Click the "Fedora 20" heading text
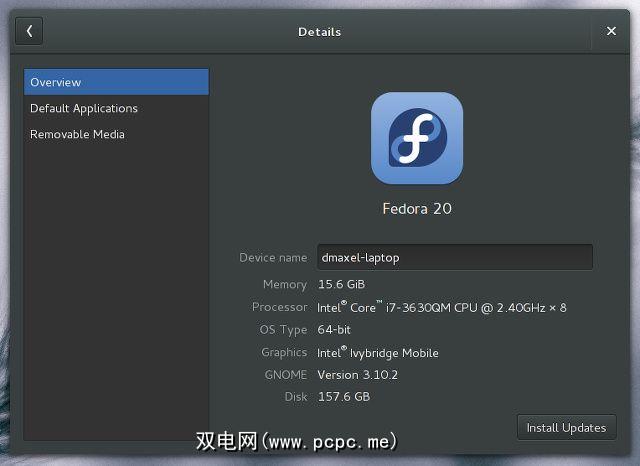 [417, 209]
